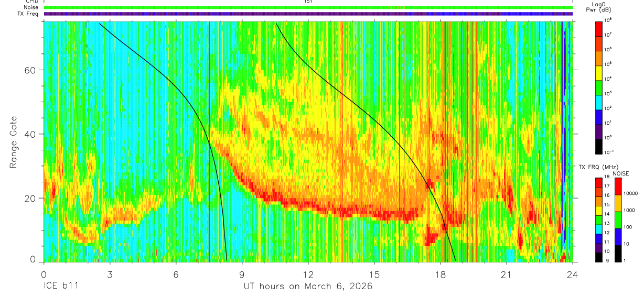Click the purple segment of TX FRQ colorbar
Image resolution: width=644 pixels, height=297 pixels.
[x=598, y=248]
